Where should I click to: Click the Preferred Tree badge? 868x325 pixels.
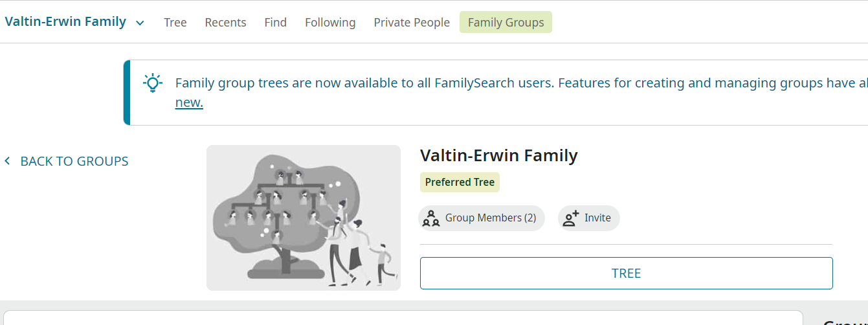coord(460,183)
